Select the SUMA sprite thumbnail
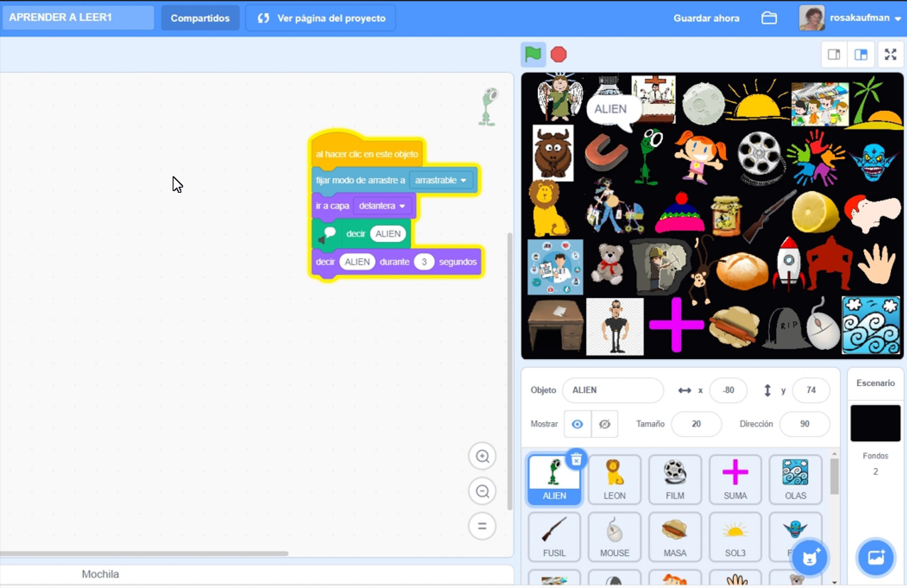907x588 pixels. pyautogui.click(x=735, y=480)
